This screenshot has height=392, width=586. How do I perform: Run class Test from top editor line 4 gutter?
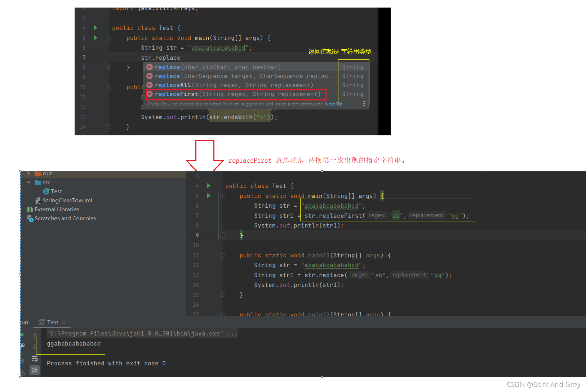(x=96, y=27)
